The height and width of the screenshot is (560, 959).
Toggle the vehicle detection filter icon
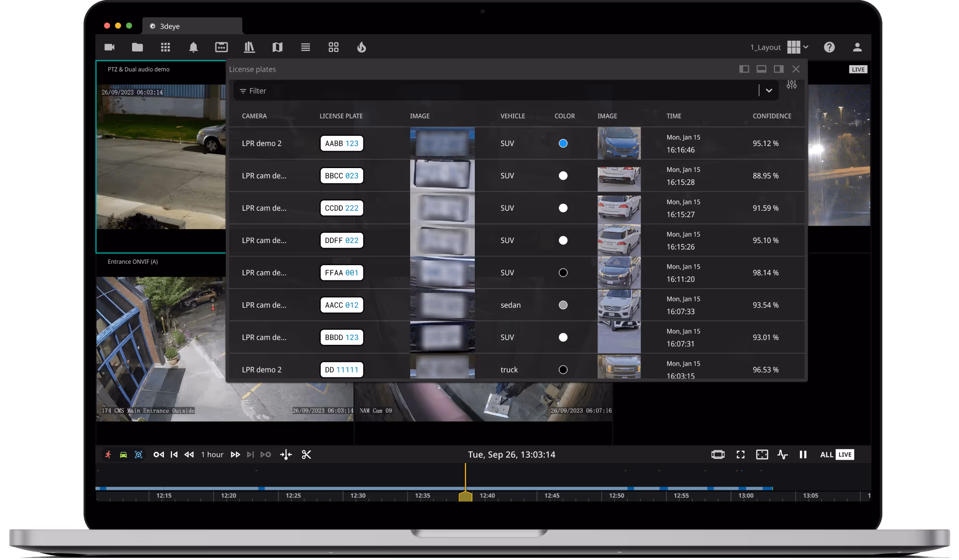point(123,455)
